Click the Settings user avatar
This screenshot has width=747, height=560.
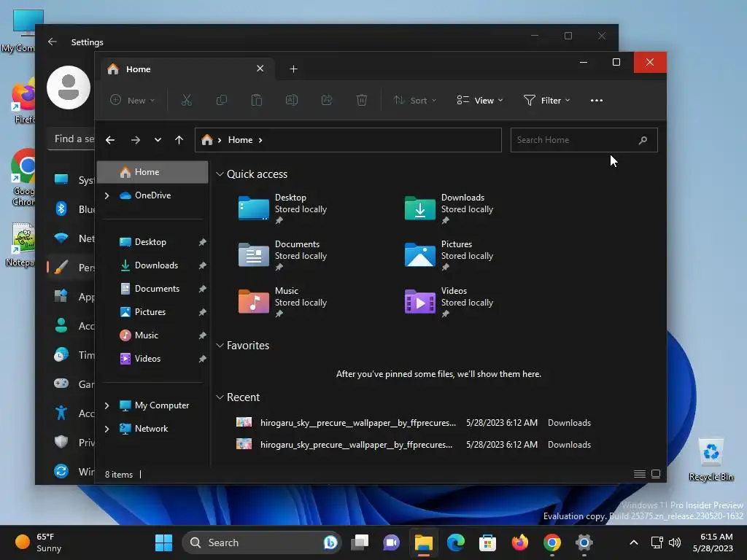69,87
